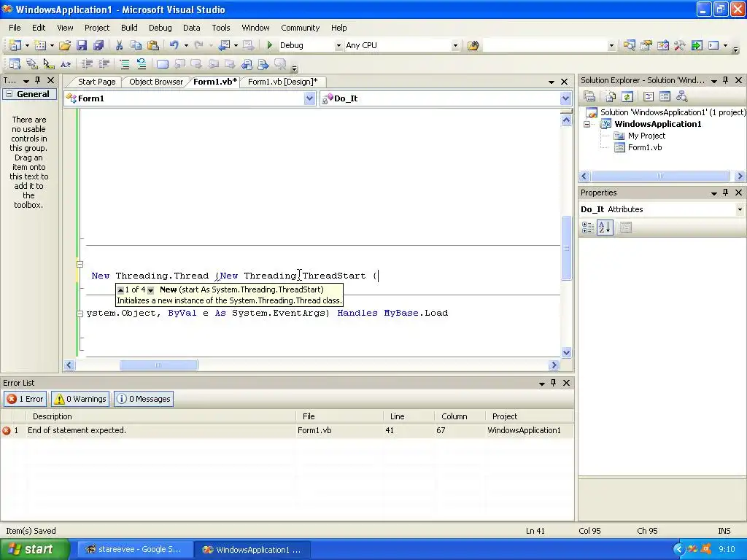Click the Decrease Indent icon
747x560 pixels.
coord(88,64)
